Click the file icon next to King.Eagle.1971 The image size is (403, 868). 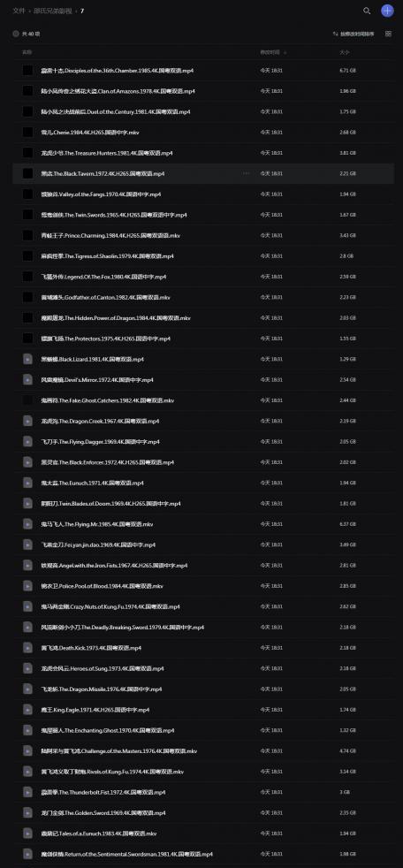point(27,710)
